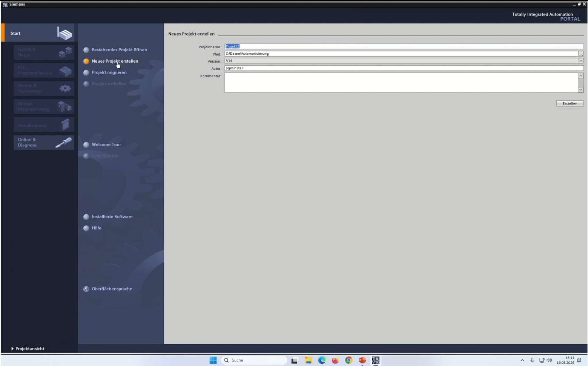Click the orange bullet beside Neues Projekt erstellen
Screen dimensions: 588x366
86,61
